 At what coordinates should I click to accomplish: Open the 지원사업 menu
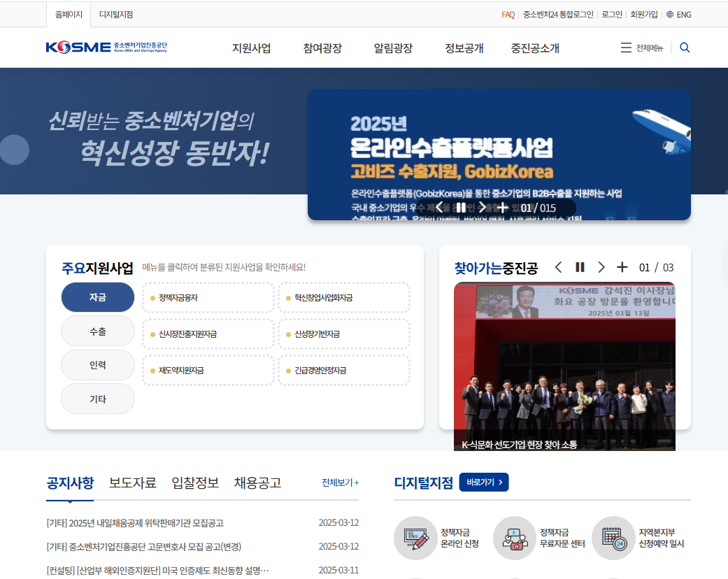point(252,48)
